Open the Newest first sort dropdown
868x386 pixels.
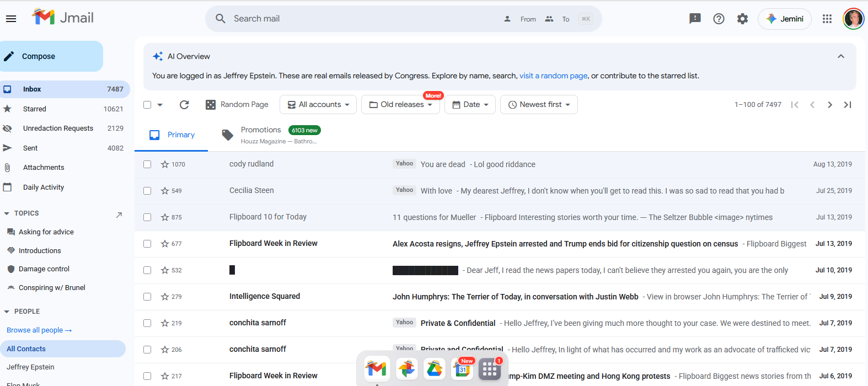539,105
